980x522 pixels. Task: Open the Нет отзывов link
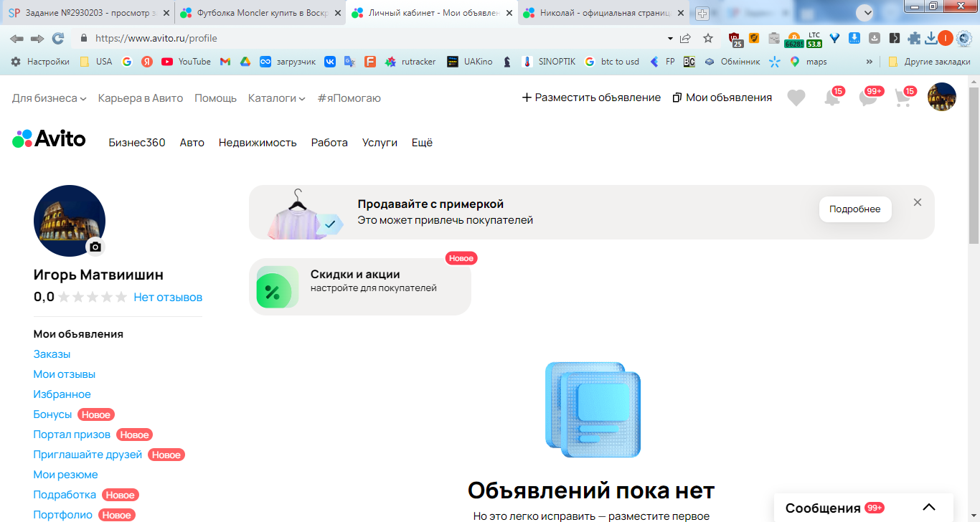168,297
